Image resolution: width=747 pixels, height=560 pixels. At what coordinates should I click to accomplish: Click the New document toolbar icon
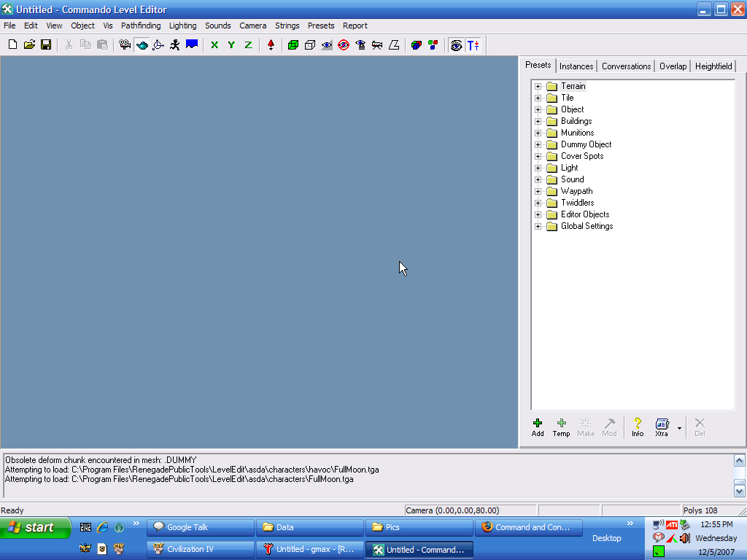click(12, 45)
